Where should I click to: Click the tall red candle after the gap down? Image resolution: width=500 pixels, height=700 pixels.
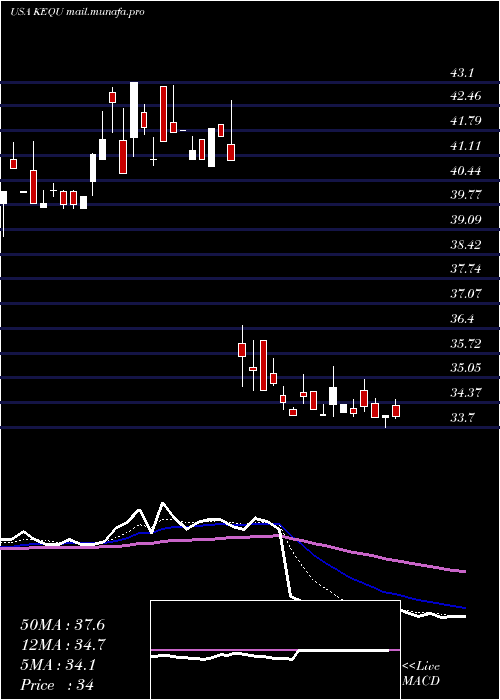(x=263, y=366)
